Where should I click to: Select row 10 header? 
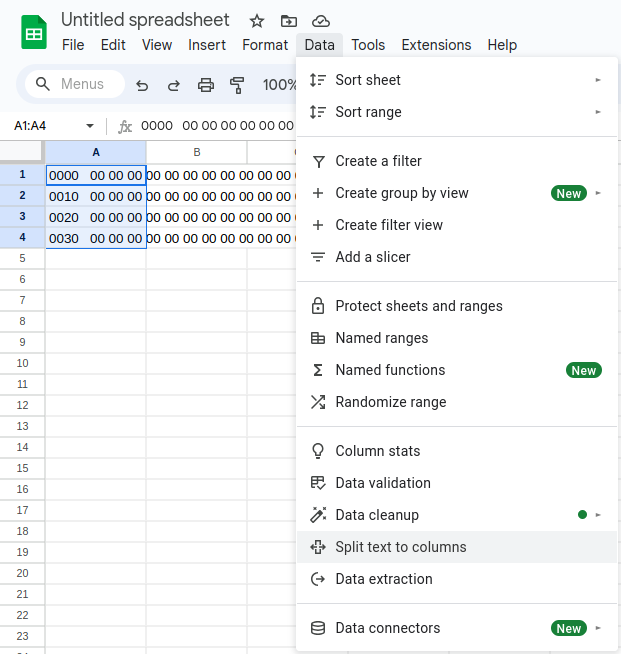click(22, 363)
